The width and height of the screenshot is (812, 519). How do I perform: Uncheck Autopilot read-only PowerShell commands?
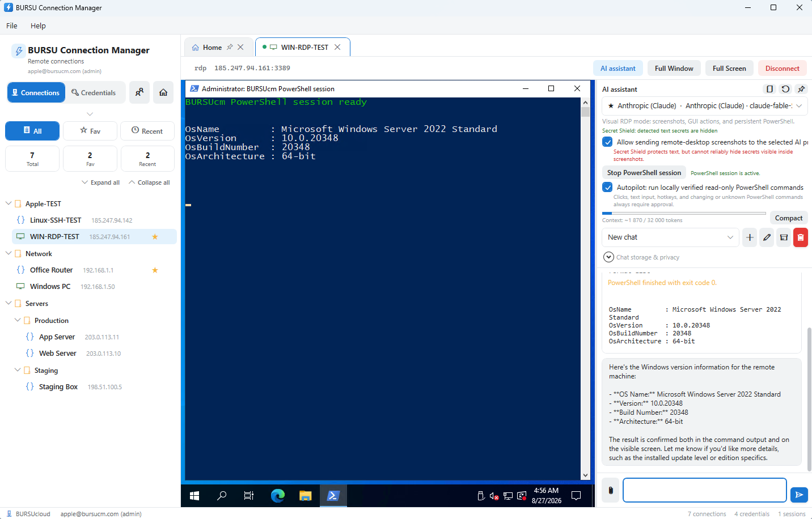[x=607, y=188]
